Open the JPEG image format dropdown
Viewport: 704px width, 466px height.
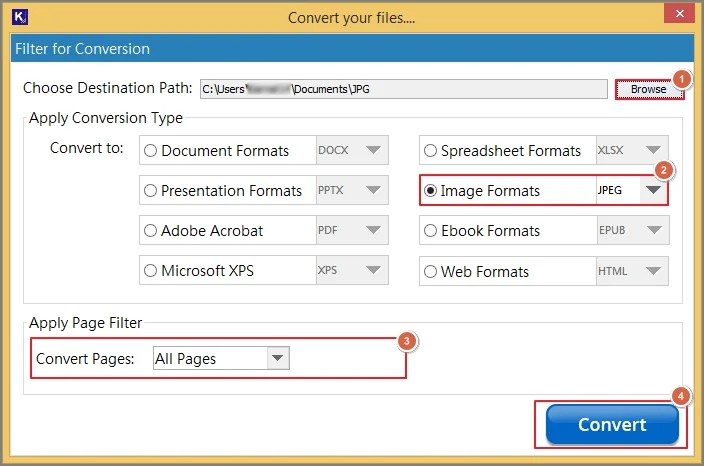coord(632,190)
